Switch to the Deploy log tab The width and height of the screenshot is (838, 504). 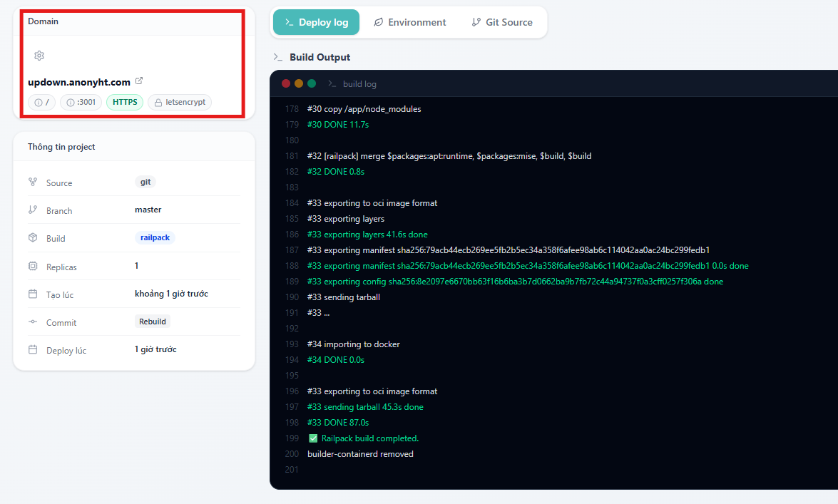pyautogui.click(x=317, y=22)
